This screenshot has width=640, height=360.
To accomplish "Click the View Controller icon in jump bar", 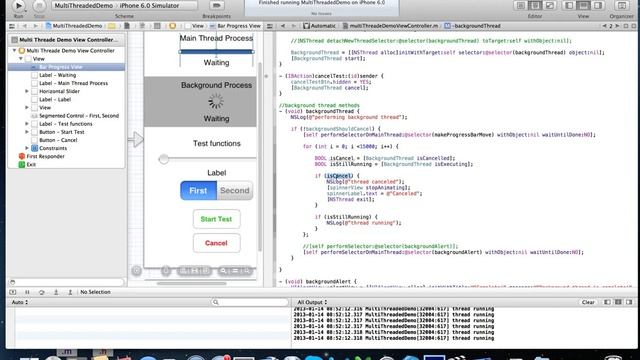I will 172,26.
